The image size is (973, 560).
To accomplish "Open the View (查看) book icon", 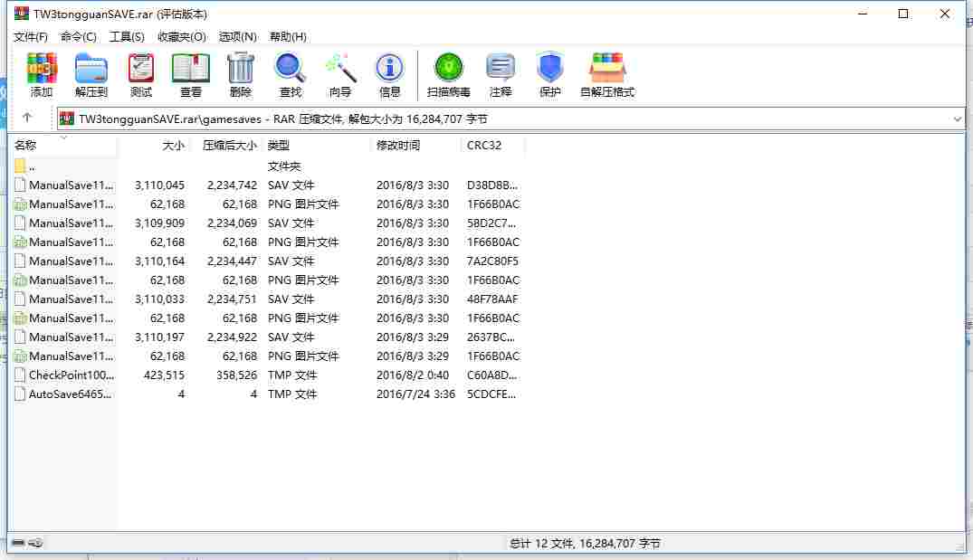I will point(190,68).
